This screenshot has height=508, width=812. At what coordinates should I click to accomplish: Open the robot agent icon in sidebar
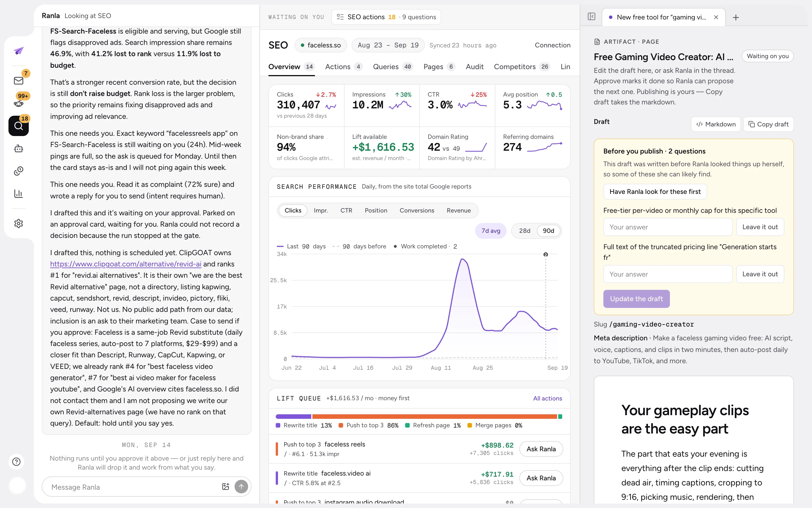pos(18,148)
